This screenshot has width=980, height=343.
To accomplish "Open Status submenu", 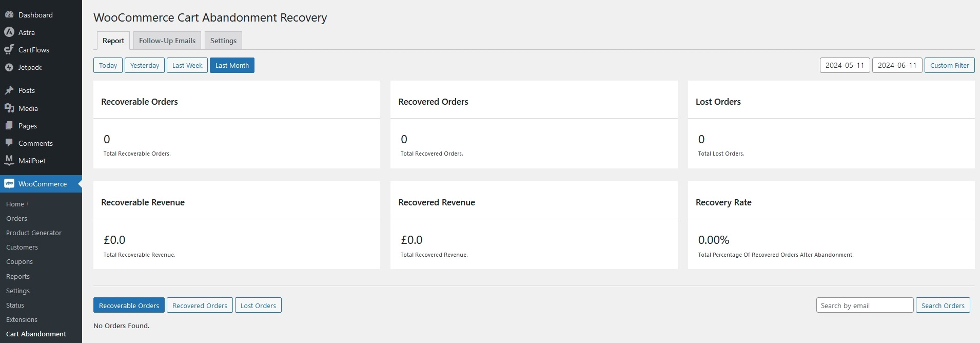I will tap(15, 305).
